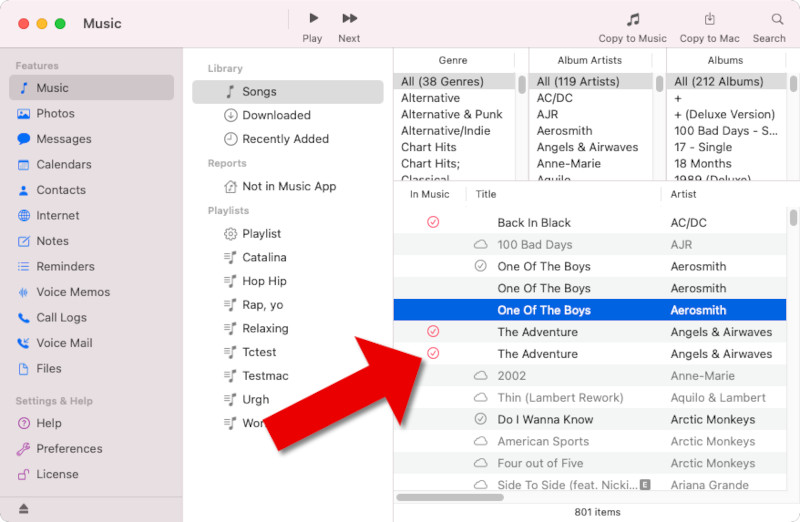The height and width of the screenshot is (522, 800).
Task: Select All (212 Albums) filter
Action: [727, 82]
